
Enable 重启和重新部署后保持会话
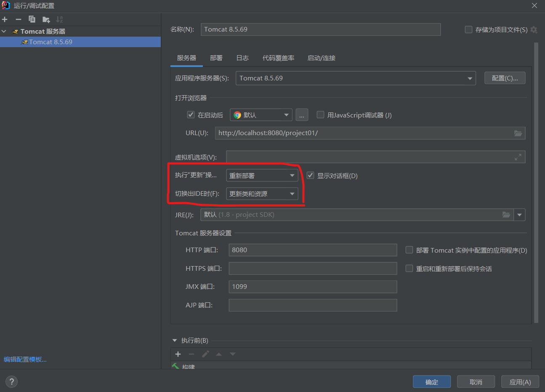(409, 269)
